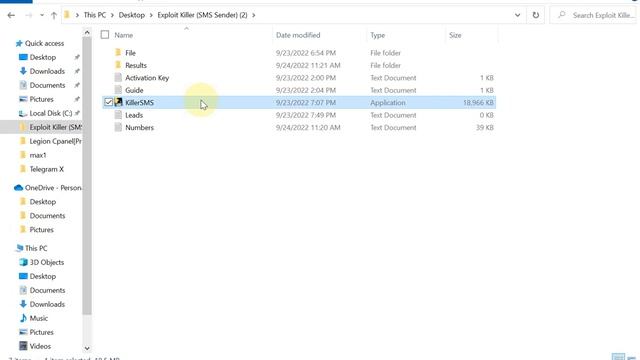Click the Quick access star icon
Screen dimensions: 640x360
[x=19, y=43]
